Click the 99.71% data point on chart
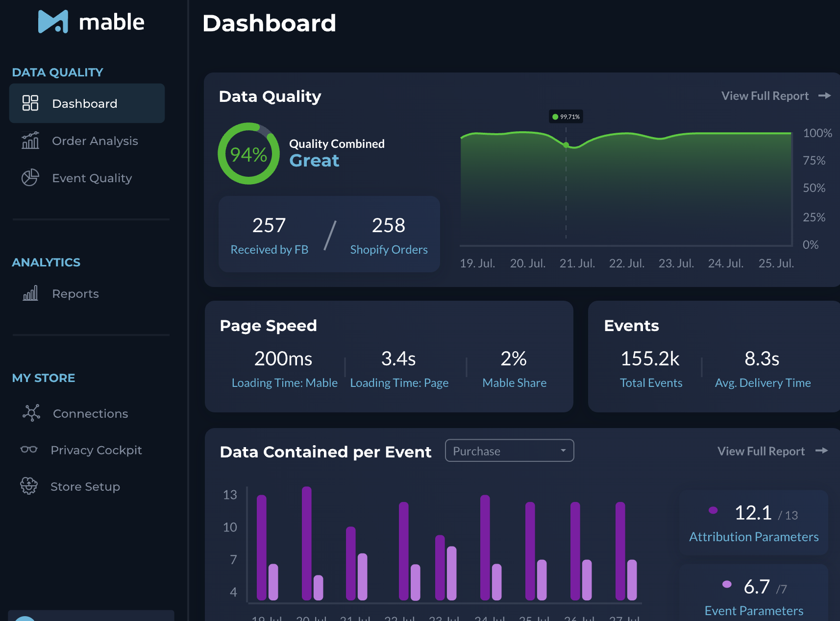Image resolution: width=840 pixels, height=621 pixels. (566, 145)
